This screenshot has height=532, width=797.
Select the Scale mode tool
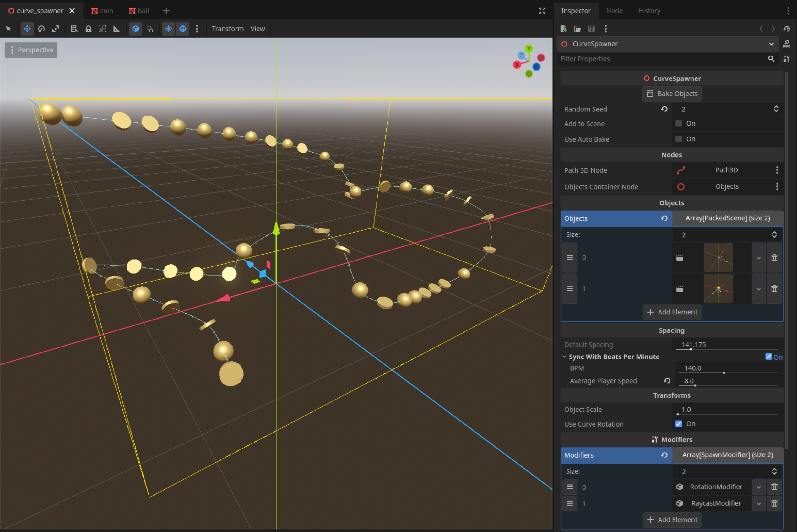56,29
